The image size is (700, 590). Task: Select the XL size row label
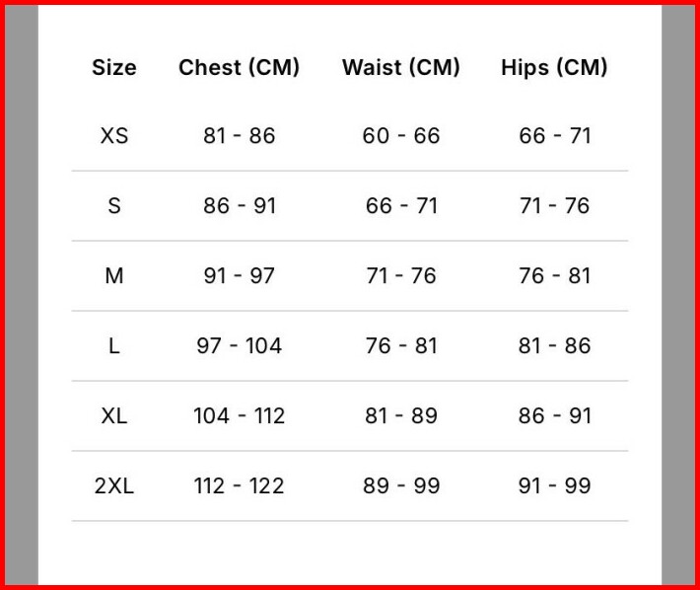(x=114, y=416)
